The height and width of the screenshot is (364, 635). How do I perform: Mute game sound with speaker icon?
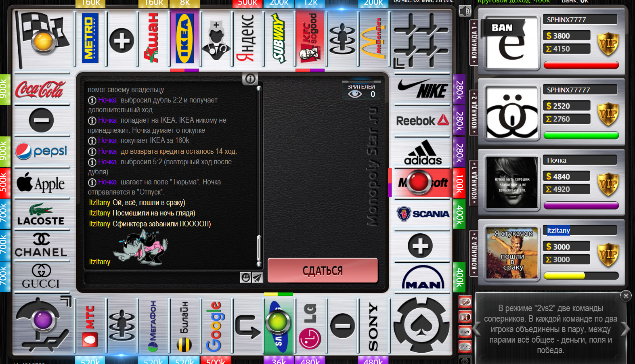465,11
